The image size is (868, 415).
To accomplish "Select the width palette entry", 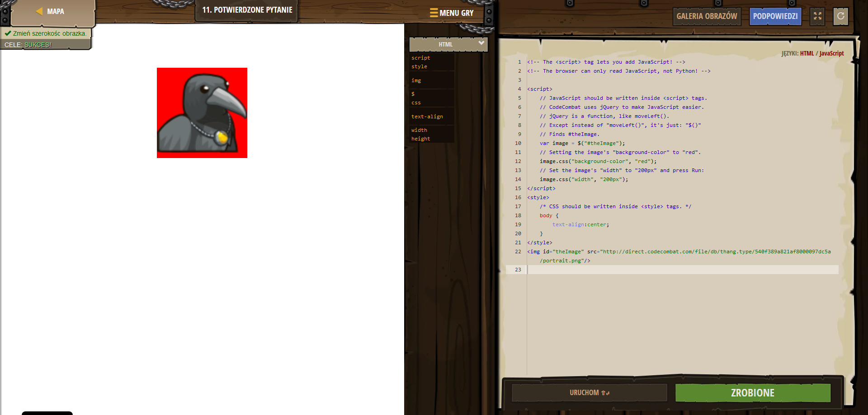I will click(419, 130).
